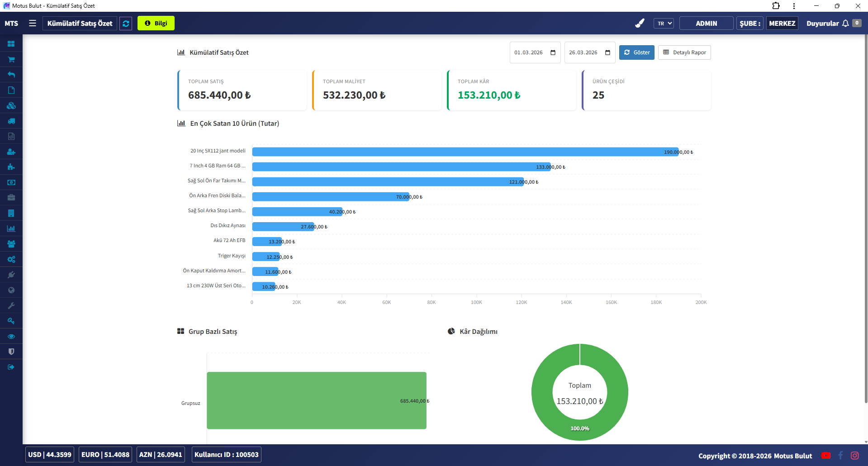Select the stacked boxes inventory icon
The height and width of the screenshot is (466, 868).
[11, 105]
